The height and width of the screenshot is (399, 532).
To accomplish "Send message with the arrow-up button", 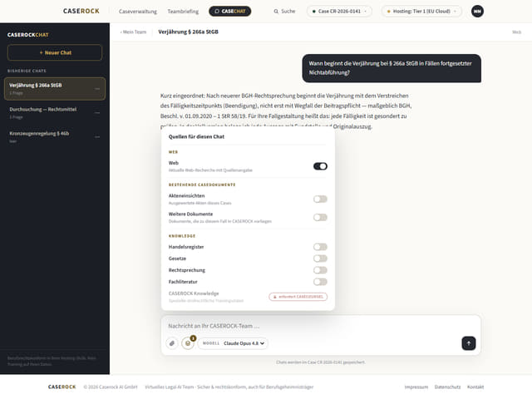I will tap(469, 343).
